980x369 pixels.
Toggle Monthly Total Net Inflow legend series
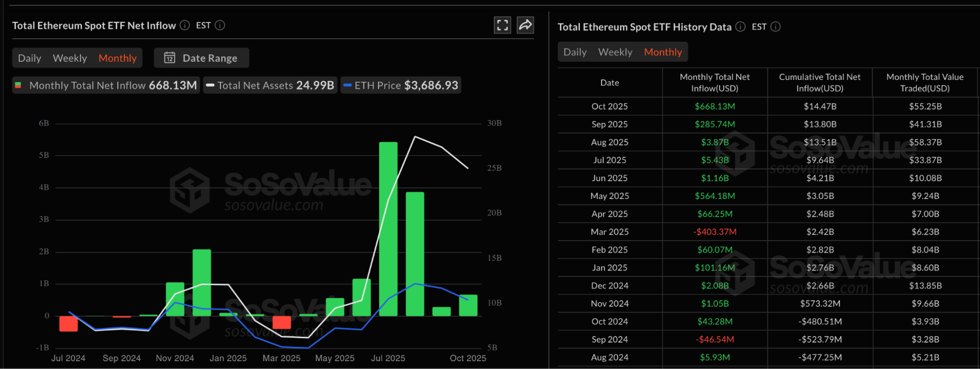(106, 85)
